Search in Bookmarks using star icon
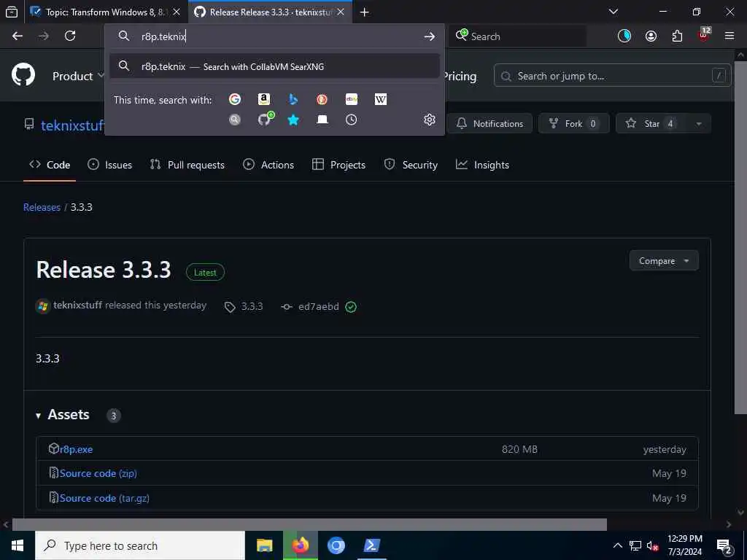The height and width of the screenshot is (560, 747). (x=293, y=120)
